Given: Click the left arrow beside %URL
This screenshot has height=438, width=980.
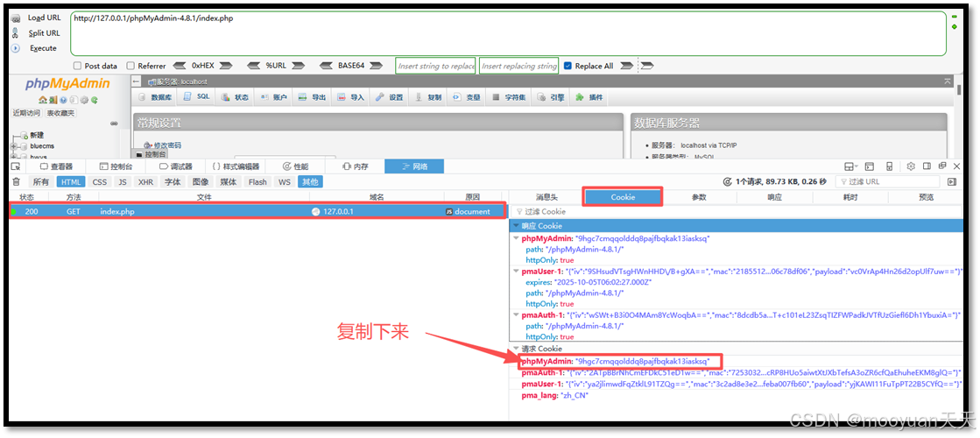Looking at the screenshot, I should (253, 66).
